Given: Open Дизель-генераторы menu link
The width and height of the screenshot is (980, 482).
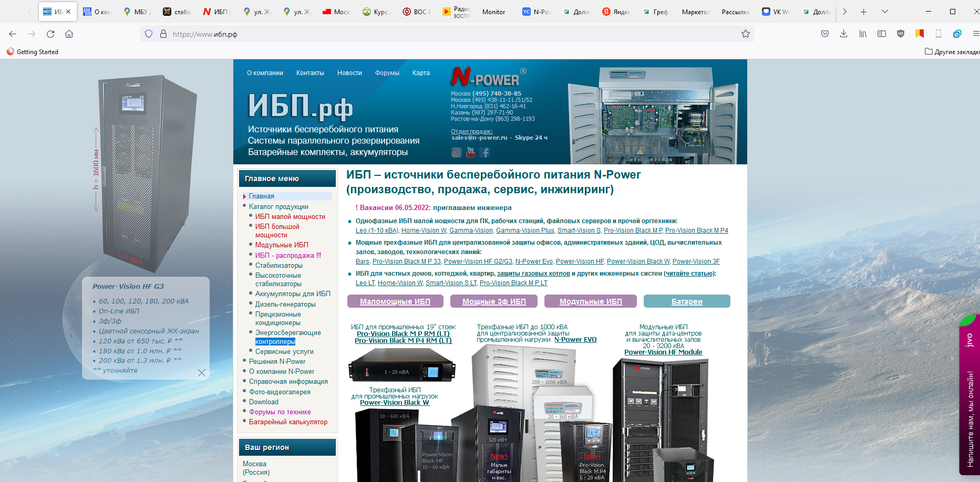Looking at the screenshot, I should (x=285, y=305).
